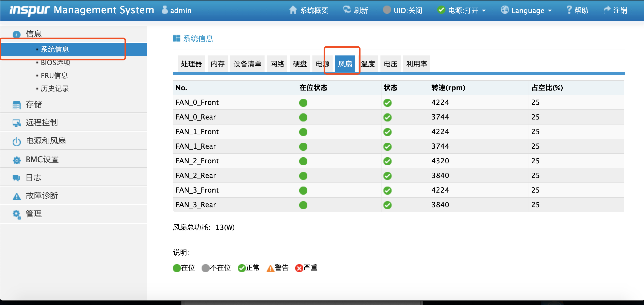
Task: Open 帮助 using the question mark icon
Action: coord(569,10)
